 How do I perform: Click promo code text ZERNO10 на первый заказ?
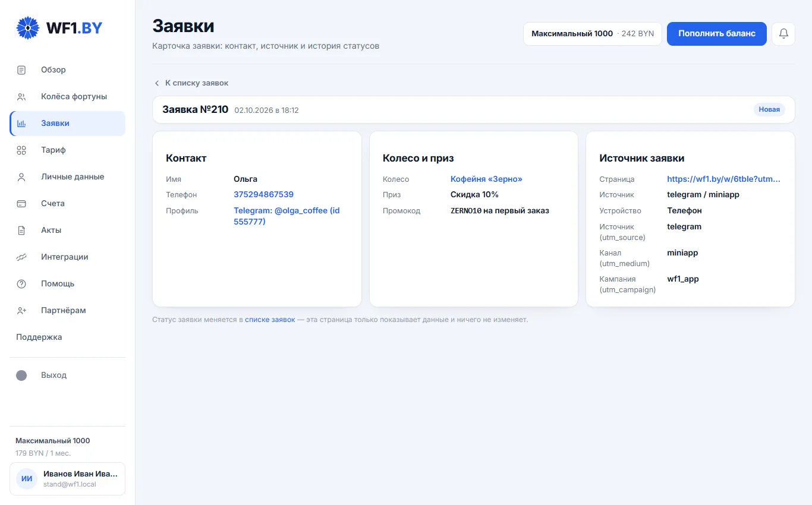(500, 211)
